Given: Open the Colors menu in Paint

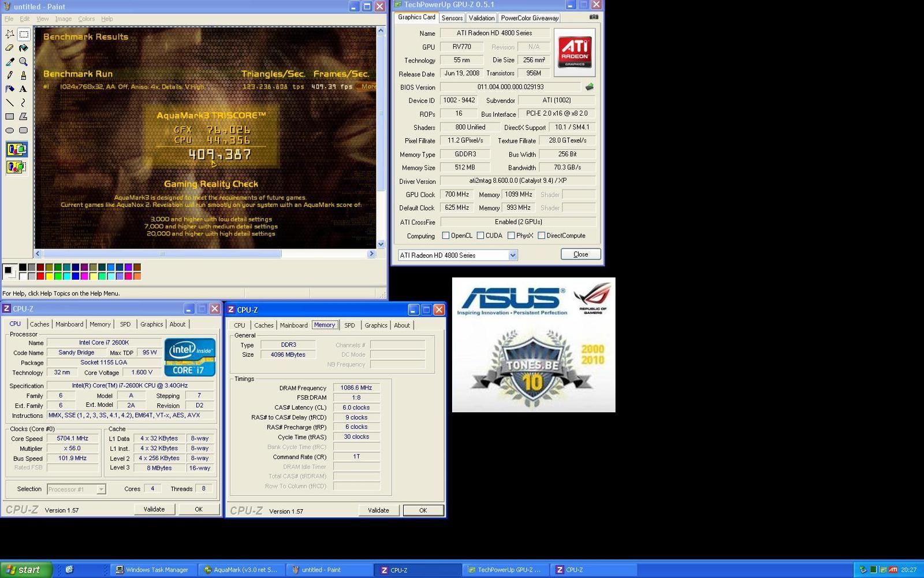Looking at the screenshot, I should [x=87, y=18].
